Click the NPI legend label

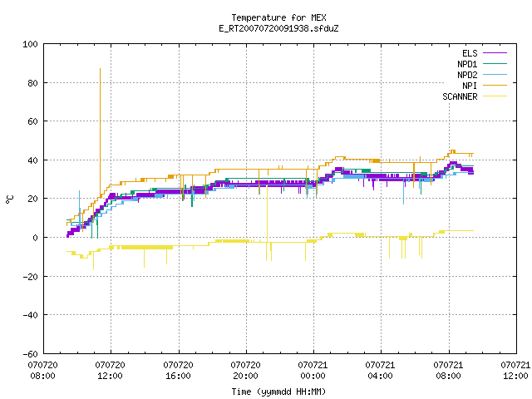pyautogui.click(x=470, y=86)
